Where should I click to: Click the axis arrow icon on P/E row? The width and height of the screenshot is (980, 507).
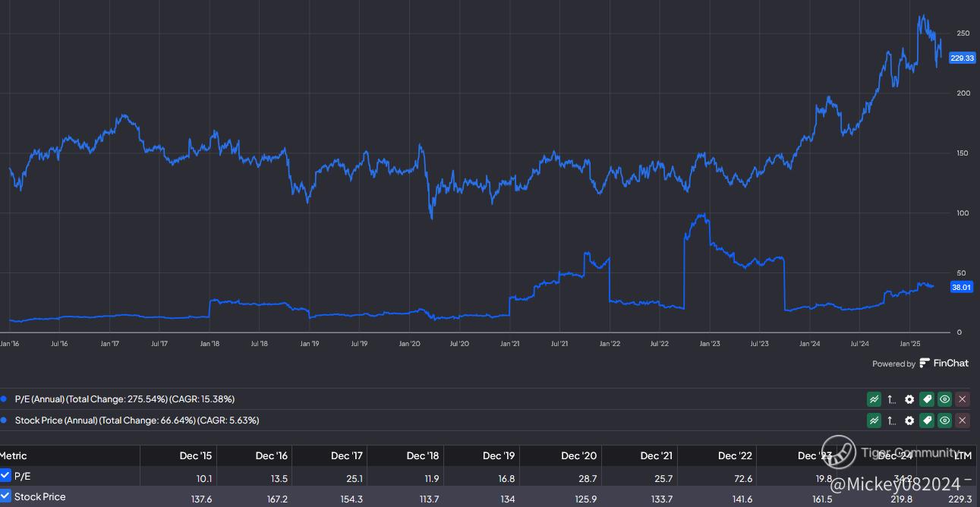point(891,399)
